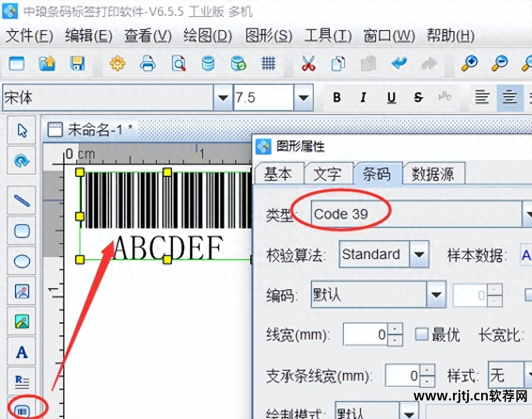The image size is (532, 419).
Task: Activate the zoom in magnifier
Action: 468,64
